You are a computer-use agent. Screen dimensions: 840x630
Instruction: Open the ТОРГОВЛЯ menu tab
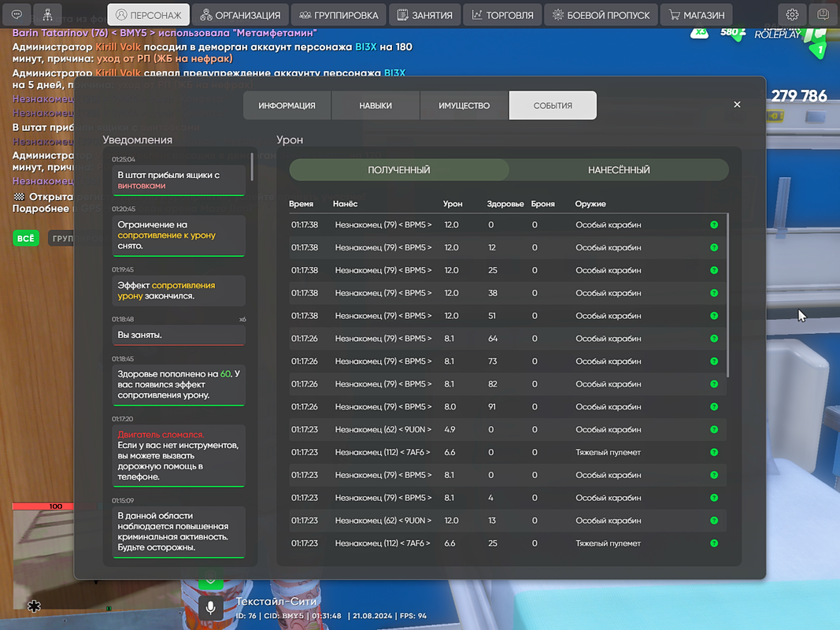(502, 15)
